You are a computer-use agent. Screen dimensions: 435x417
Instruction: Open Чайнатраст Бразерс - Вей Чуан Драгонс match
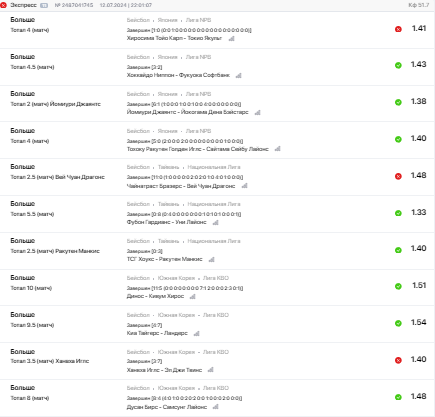(x=181, y=186)
